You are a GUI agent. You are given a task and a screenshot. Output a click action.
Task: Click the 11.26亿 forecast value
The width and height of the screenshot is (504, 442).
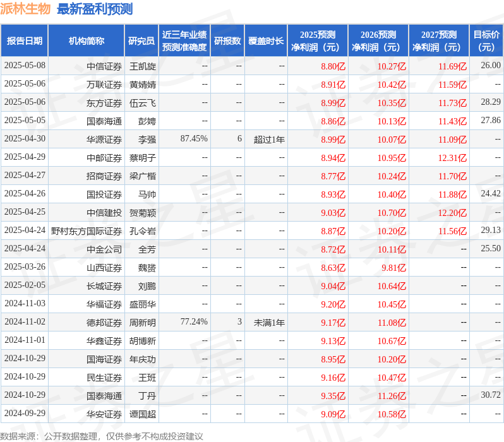point(392,397)
